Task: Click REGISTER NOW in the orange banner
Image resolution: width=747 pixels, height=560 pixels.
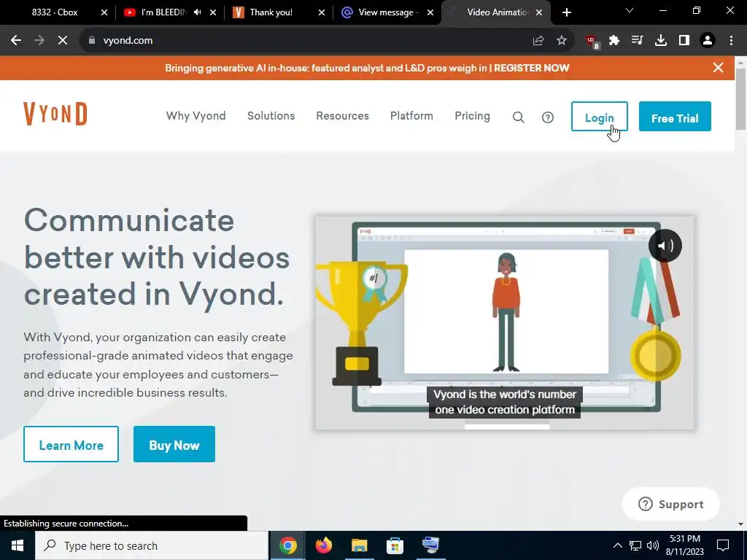Action: [531, 68]
